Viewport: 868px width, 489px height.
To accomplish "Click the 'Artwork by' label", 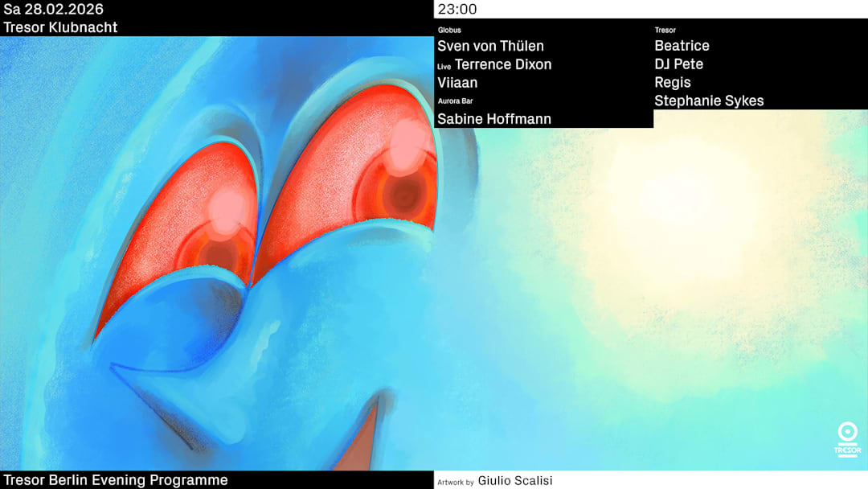I will [x=456, y=483].
